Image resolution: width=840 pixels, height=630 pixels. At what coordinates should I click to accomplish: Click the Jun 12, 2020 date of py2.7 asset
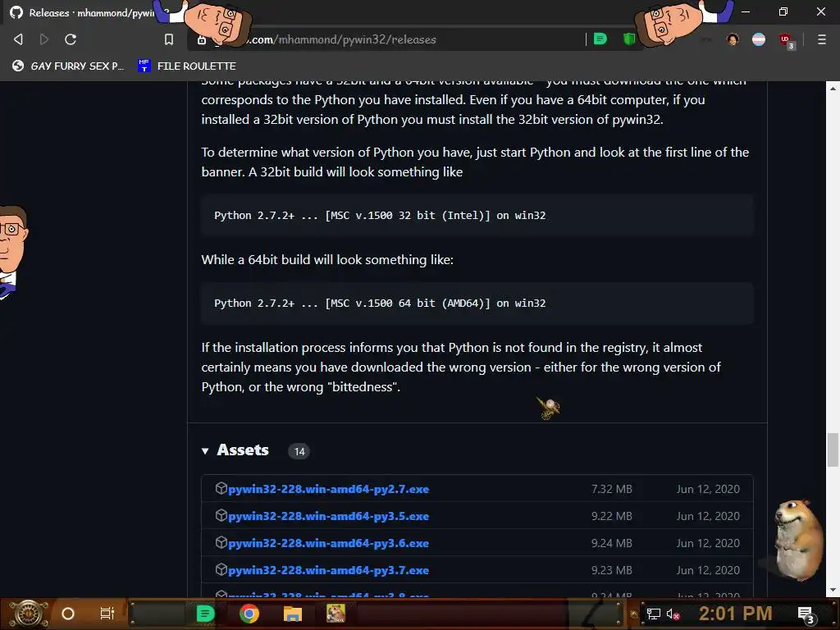point(708,489)
